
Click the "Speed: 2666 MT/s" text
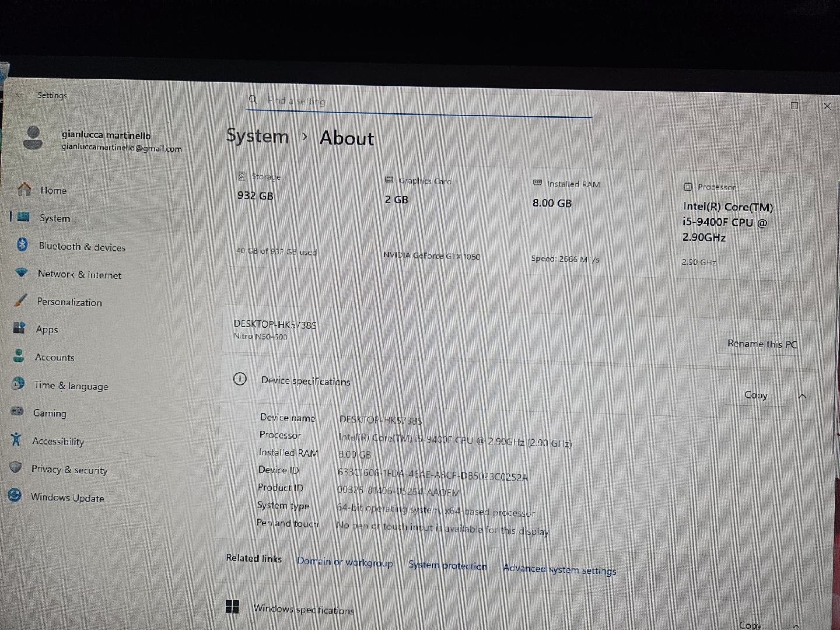[x=565, y=259]
